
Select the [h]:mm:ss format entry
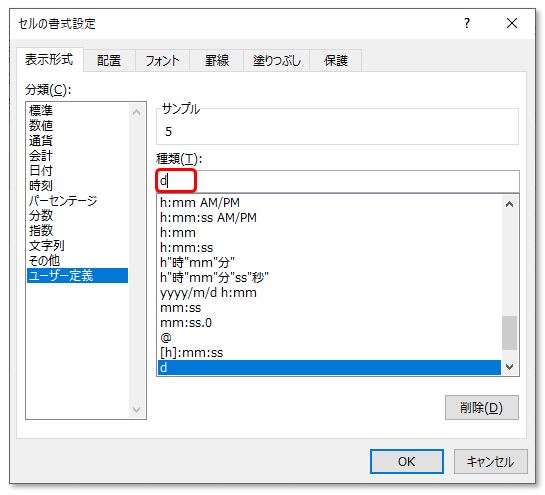(192, 352)
